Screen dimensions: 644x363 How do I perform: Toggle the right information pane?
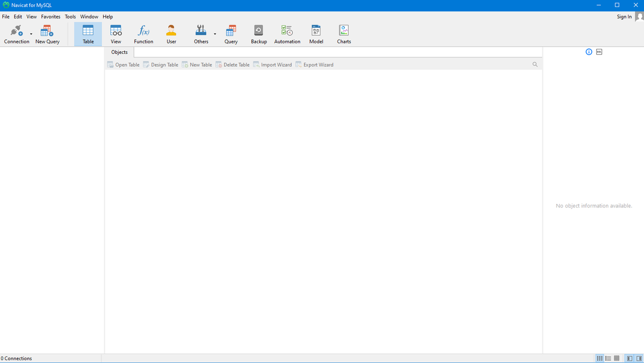639,358
